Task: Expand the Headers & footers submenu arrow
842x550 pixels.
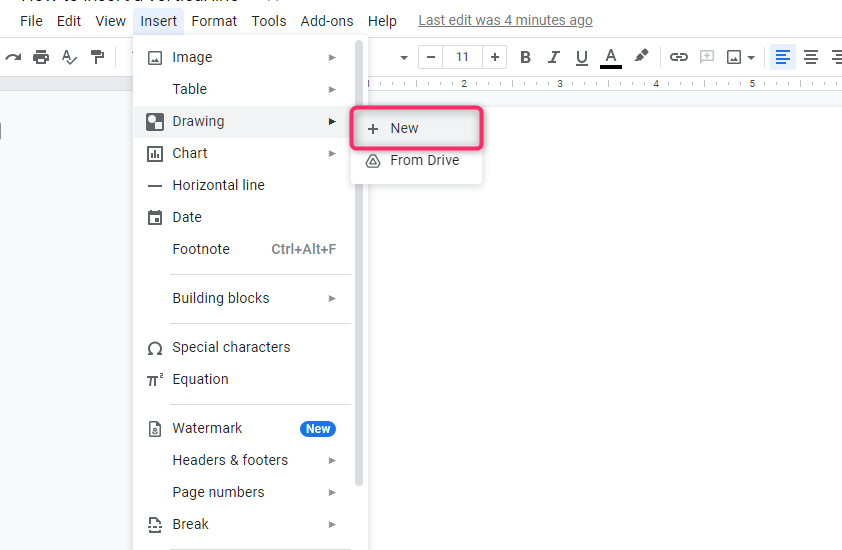Action: point(332,461)
